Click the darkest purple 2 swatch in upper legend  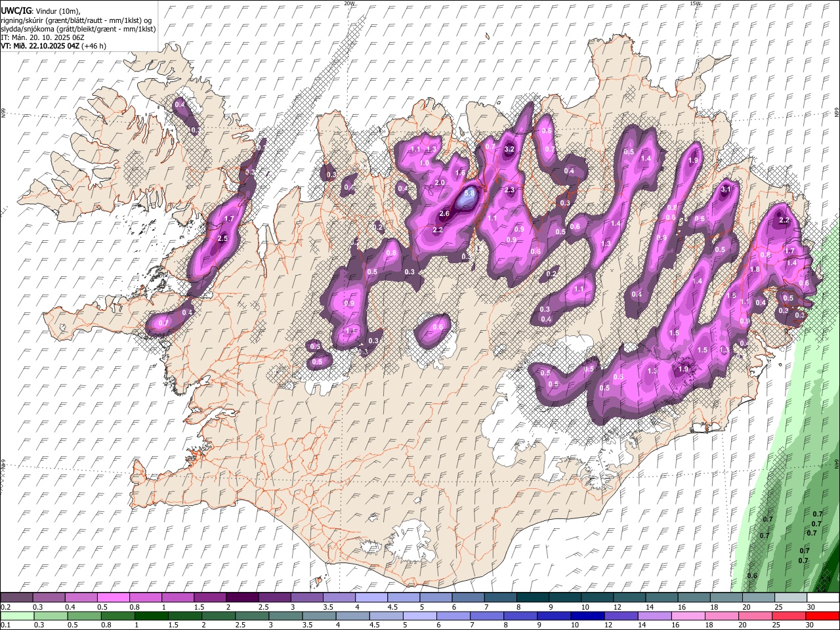pyautogui.click(x=243, y=597)
